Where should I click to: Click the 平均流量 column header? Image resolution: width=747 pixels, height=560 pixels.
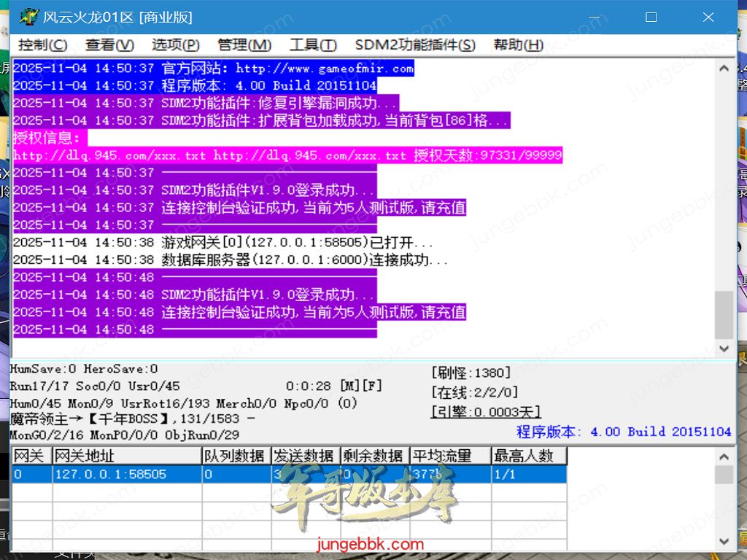(x=449, y=456)
